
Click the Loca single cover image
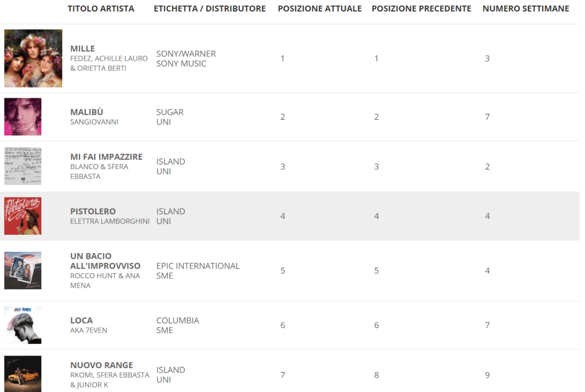[x=23, y=325]
